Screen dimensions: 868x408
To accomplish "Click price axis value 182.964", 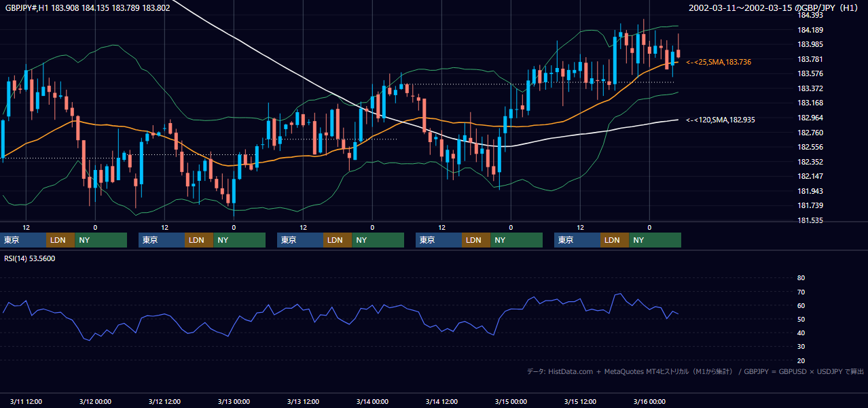I will click(x=811, y=118).
